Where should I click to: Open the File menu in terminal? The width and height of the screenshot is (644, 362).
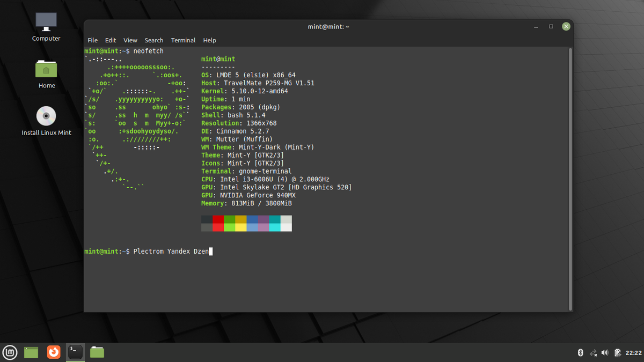[x=93, y=40]
